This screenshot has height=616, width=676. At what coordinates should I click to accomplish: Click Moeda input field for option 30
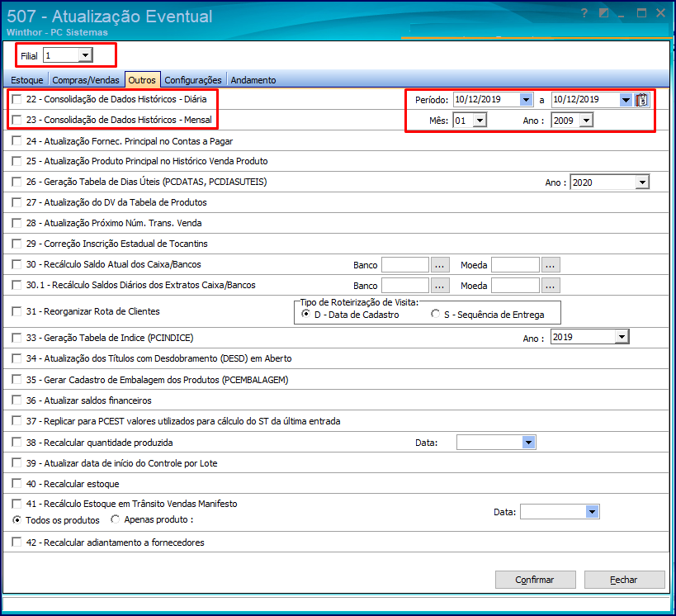[x=516, y=265]
